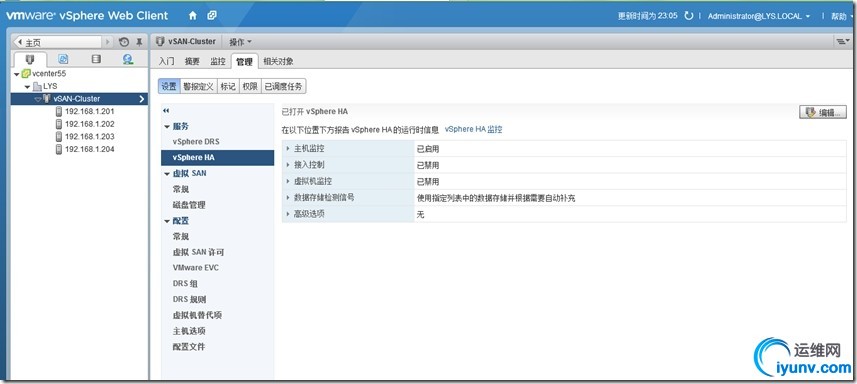The height and width of the screenshot is (384, 857).
Task: Collapse the vcenter55 tree node
Action: click(x=17, y=74)
